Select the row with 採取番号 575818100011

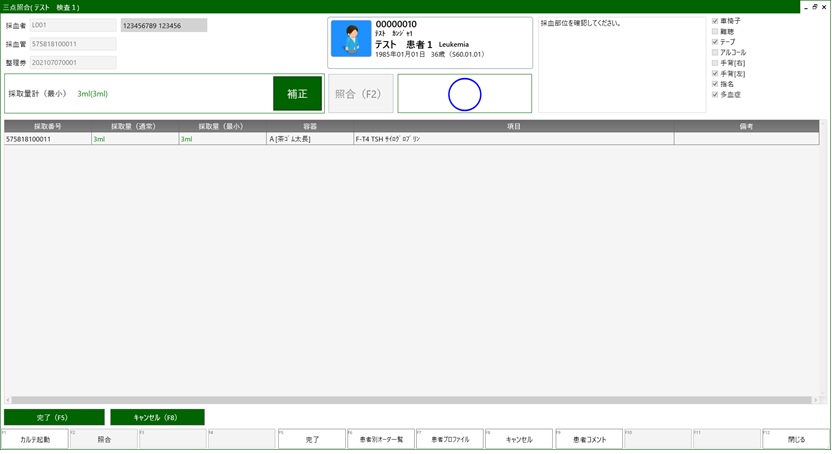point(48,140)
